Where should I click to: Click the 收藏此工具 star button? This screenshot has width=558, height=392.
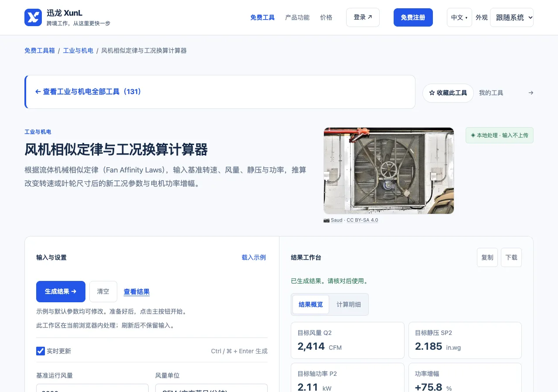coord(448,93)
